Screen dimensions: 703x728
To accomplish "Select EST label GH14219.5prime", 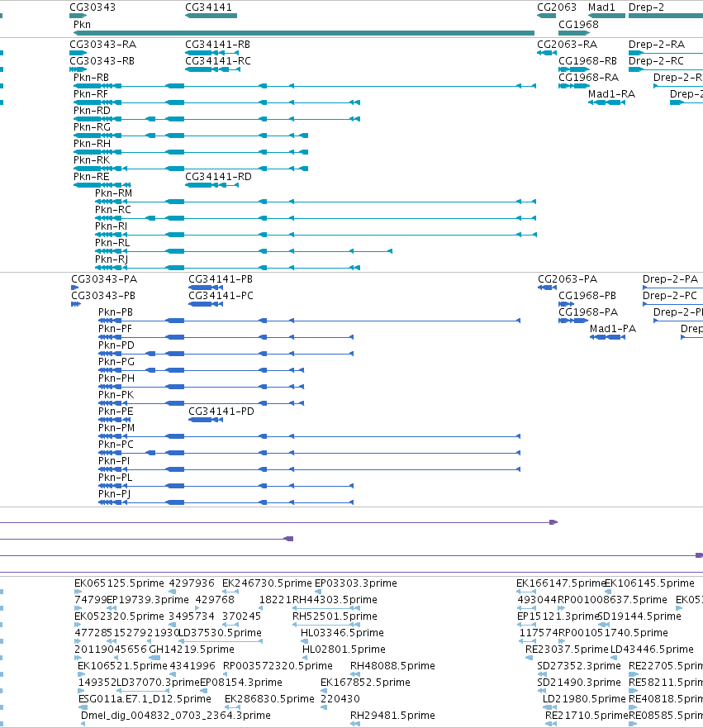I will click(192, 649).
